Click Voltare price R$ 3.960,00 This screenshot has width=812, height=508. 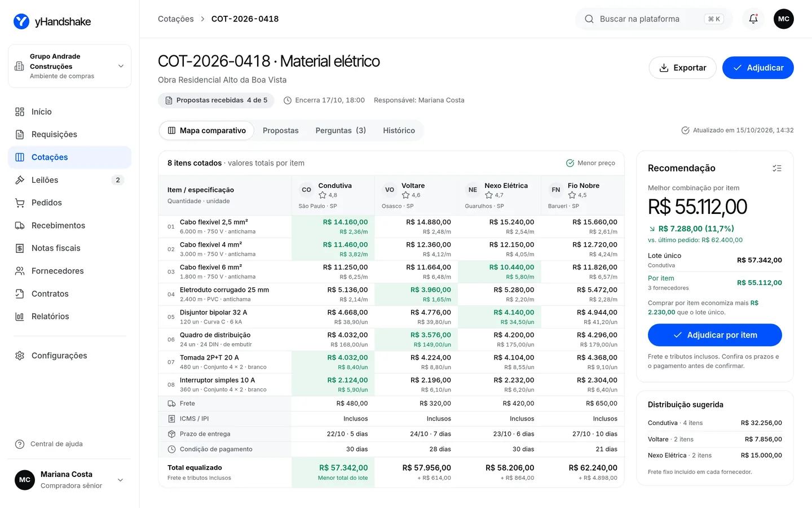(431, 290)
